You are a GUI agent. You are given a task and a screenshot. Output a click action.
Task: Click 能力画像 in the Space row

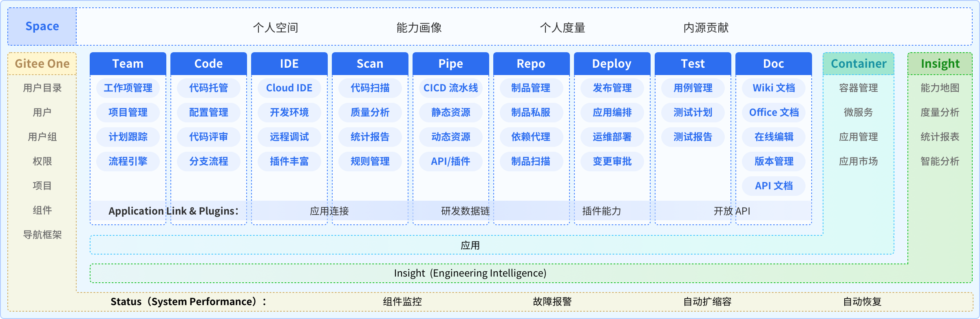(419, 28)
